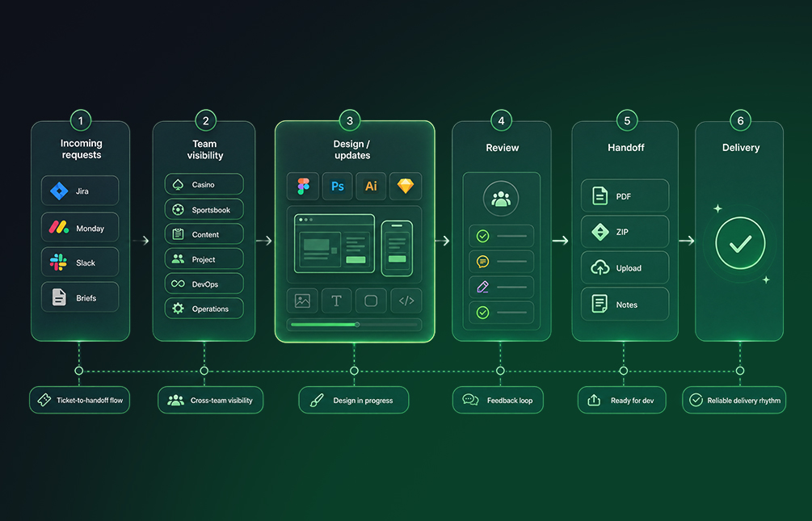Click the purple pencil edit icon
Viewport: 812px width, 521px height.
point(482,287)
